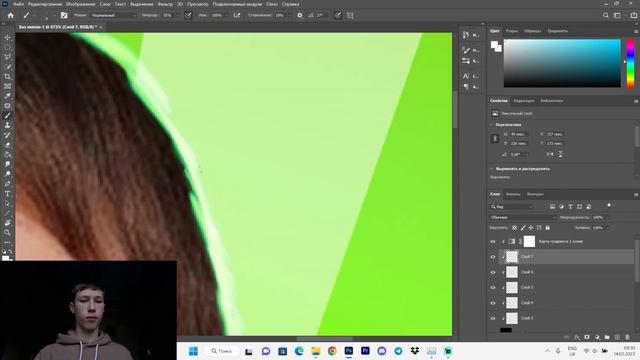Open Windows Start menu
Image resolution: width=640 pixels, height=360 pixels.
click(x=193, y=351)
